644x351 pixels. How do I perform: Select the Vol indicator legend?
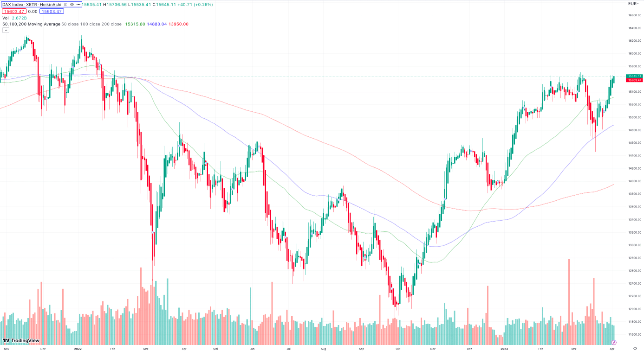6,18
